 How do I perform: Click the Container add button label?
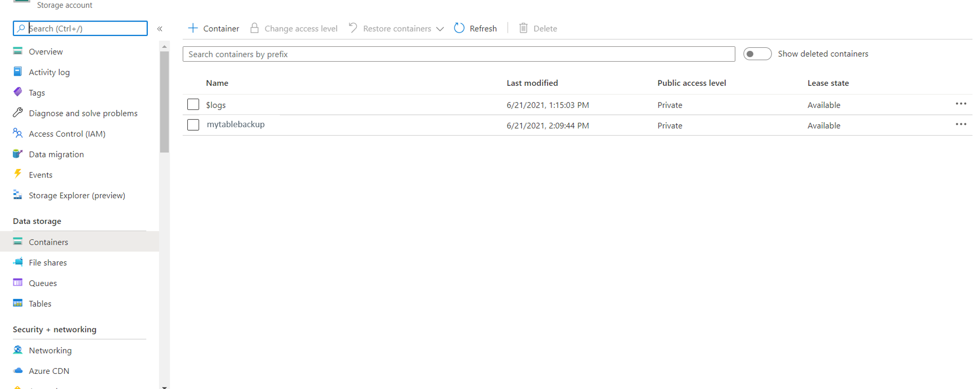pyautogui.click(x=221, y=29)
